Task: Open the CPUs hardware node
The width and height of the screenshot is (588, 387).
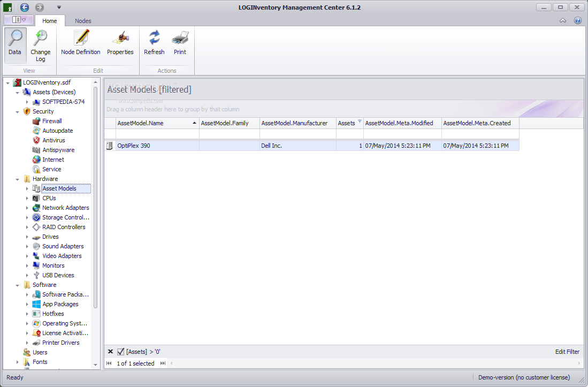Action: point(49,198)
